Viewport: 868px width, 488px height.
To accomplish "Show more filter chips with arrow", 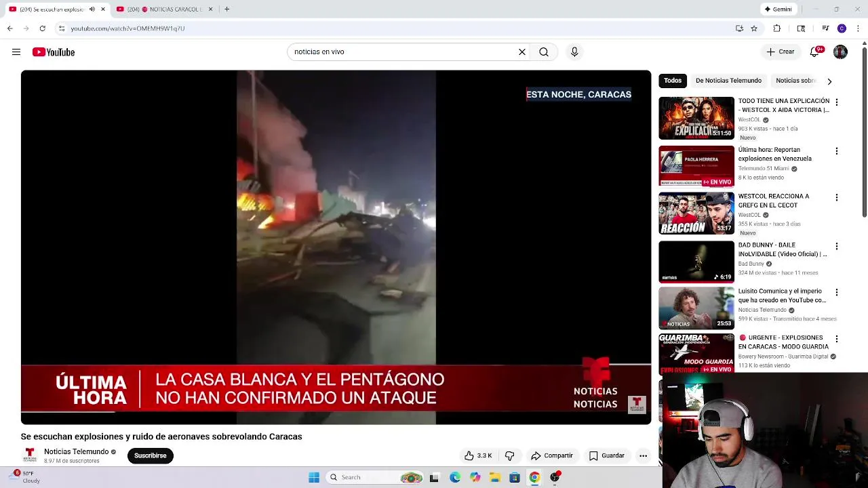I will pos(829,81).
